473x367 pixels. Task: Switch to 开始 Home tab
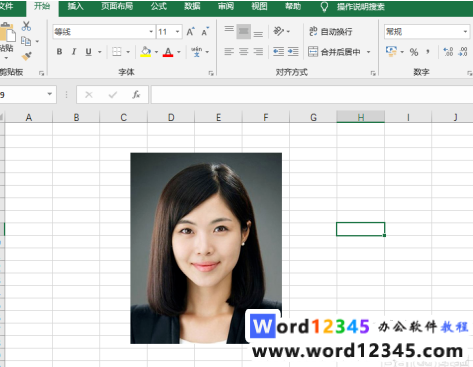click(x=42, y=6)
